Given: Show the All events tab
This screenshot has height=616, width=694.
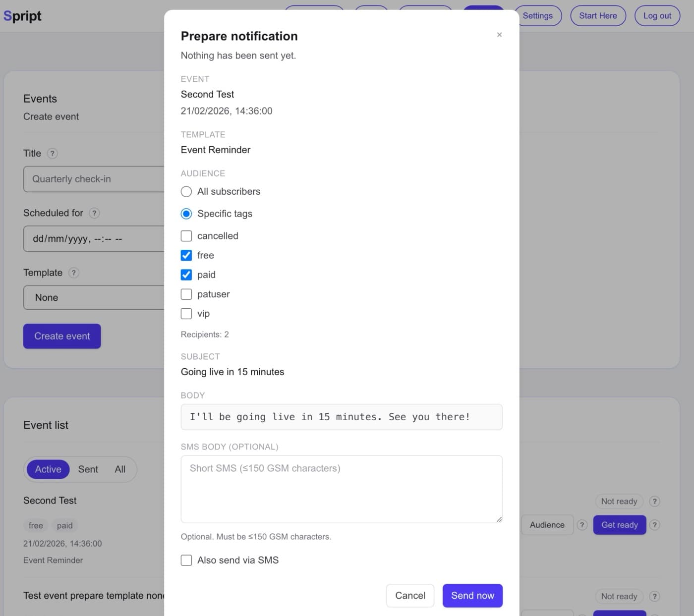Looking at the screenshot, I should point(120,469).
